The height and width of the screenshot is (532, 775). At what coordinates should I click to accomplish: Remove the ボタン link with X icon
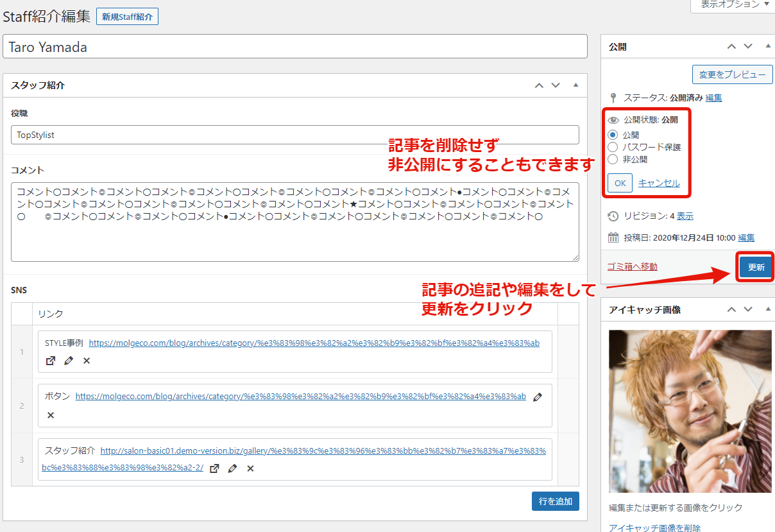51,415
